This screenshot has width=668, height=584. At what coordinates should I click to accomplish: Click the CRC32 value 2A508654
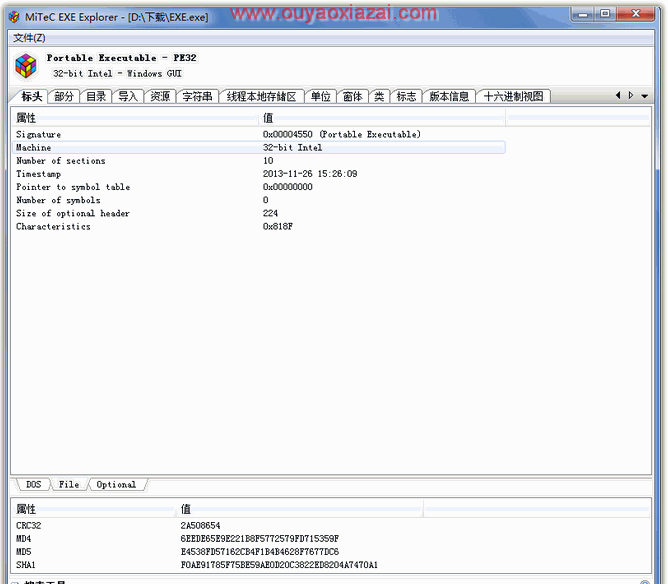point(200,526)
